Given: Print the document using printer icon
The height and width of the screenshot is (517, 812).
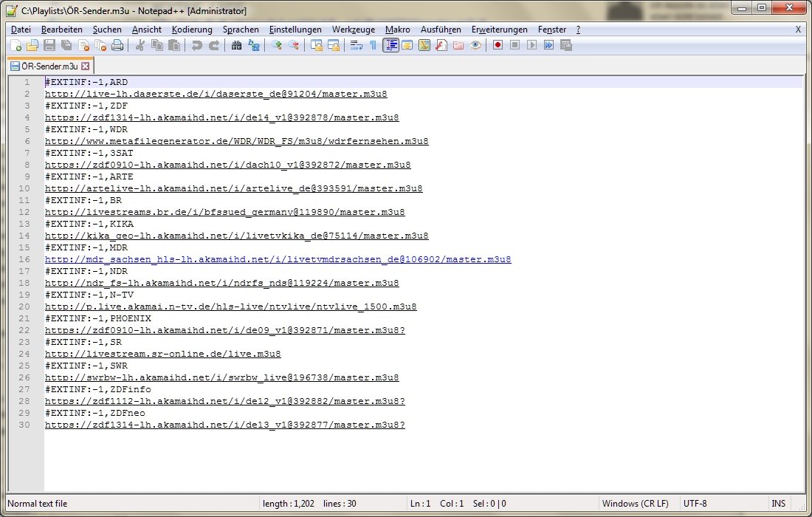Looking at the screenshot, I should click(117, 46).
